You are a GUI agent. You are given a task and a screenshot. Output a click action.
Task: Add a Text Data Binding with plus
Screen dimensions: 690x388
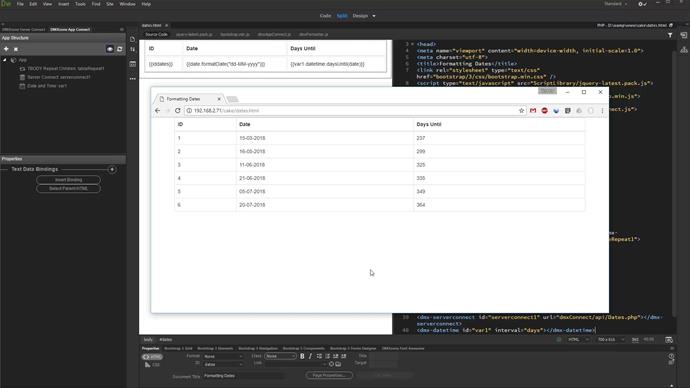[x=112, y=169]
